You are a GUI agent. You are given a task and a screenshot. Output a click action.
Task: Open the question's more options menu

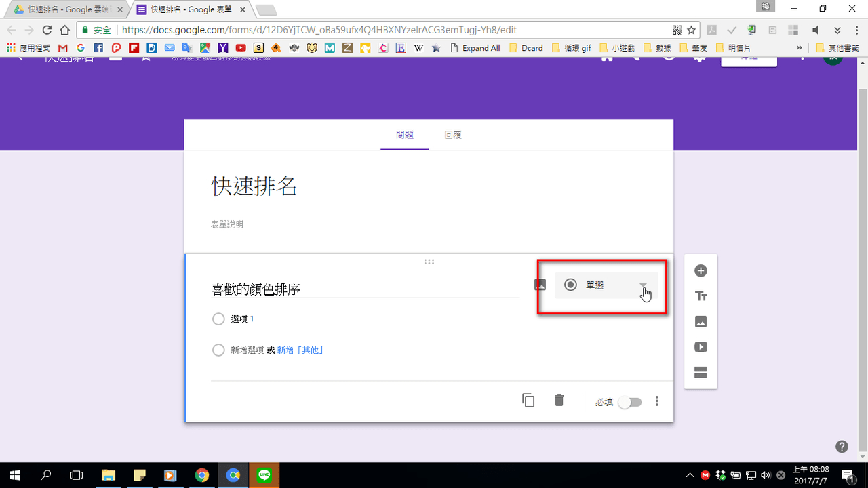tap(656, 401)
